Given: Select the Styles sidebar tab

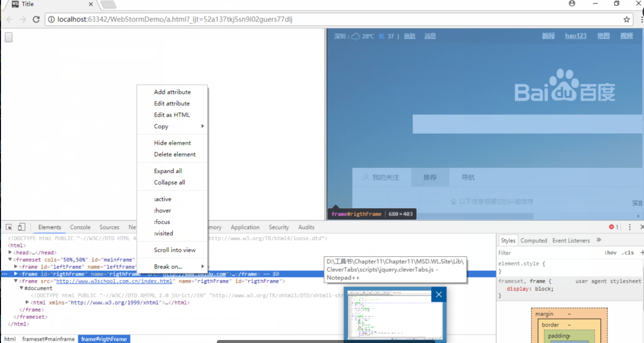Looking at the screenshot, I should (508, 240).
